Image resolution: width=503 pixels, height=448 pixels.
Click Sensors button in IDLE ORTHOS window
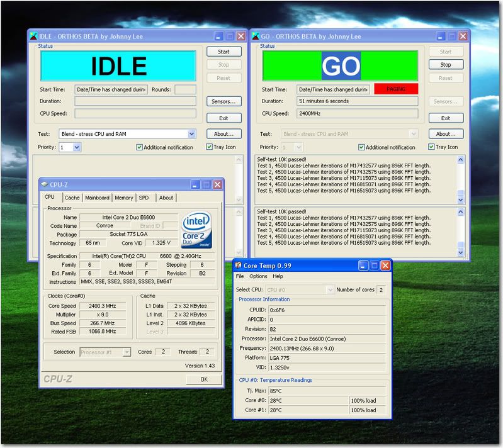[x=223, y=101]
